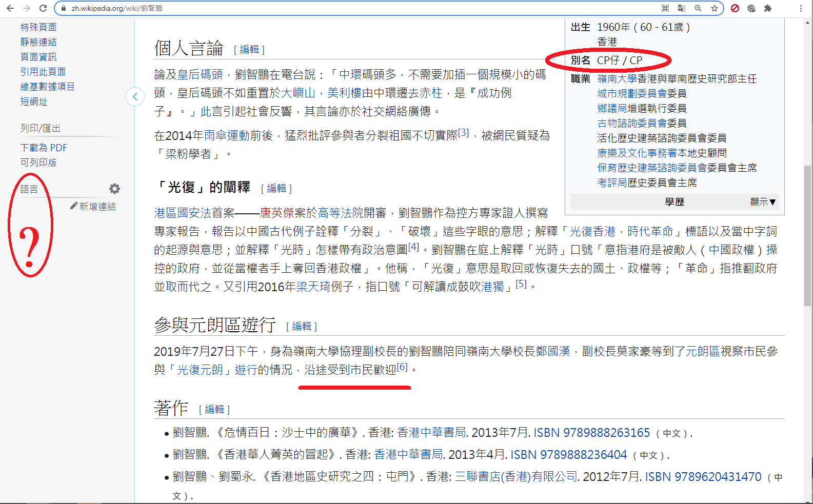Click the red blocker extension icon
The height and width of the screenshot is (504, 813).
(735, 8)
